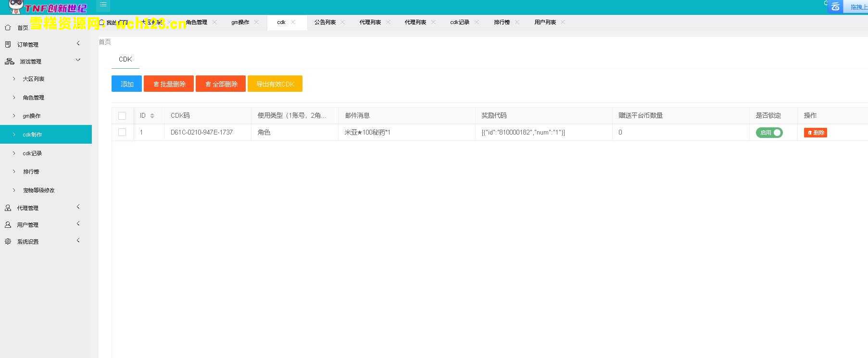Click the 首页 breadcrumb link
Image resolution: width=868 pixels, height=358 pixels.
click(x=105, y=42)
